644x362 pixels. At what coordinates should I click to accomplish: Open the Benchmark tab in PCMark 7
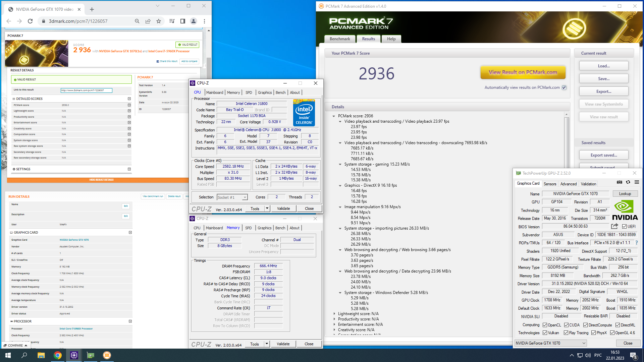pos(340,39)
